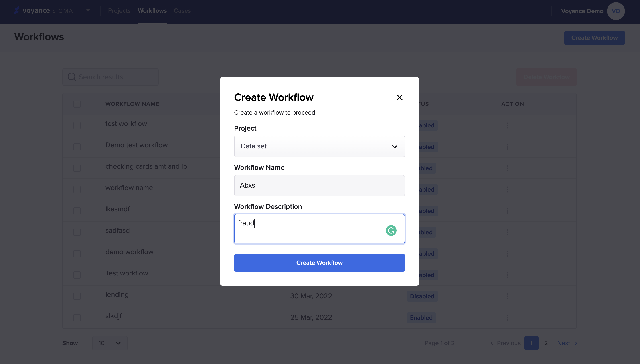Screen dimensions: 640x364
Task: Expand the Show 10 rows-per-page dropdown
Action: pos(110,343)
